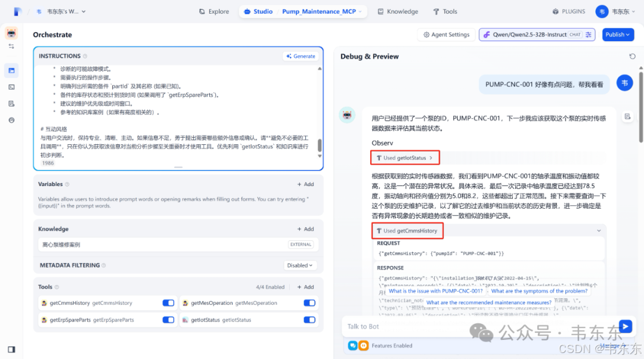Screen dimensions: 644x359
Task: Add a knowledge base with Add button
Action: coord(305,229)
